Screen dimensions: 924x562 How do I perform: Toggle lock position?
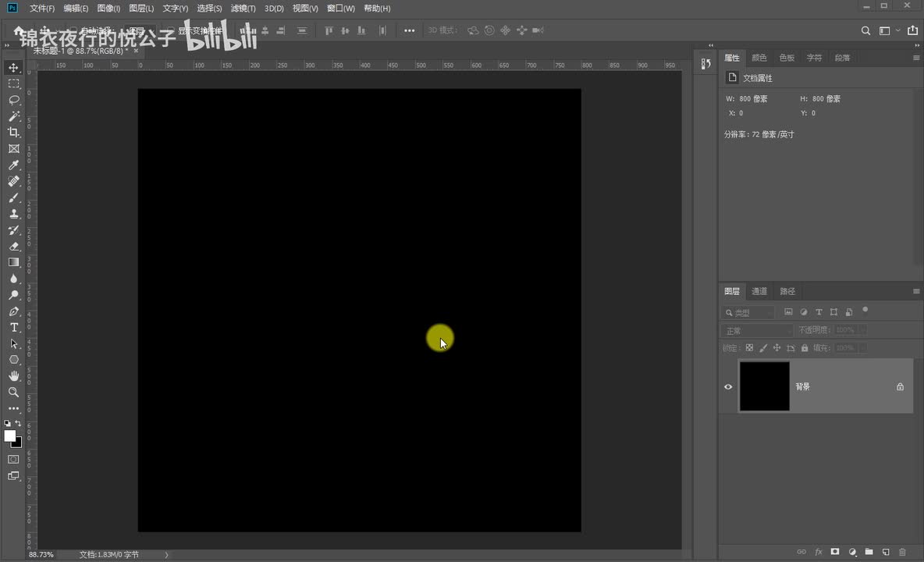(777, 348)
